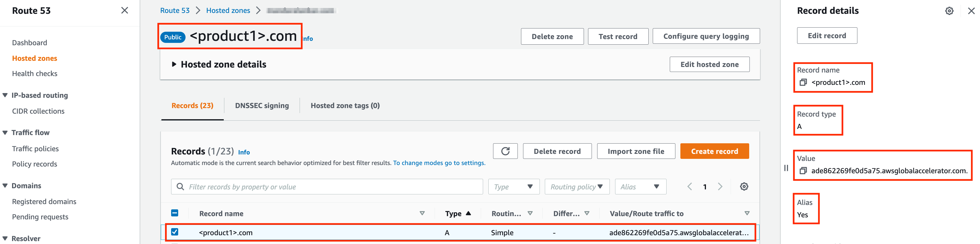Image resolution: width=980 pixels, height=244 pixels.
Task: Open Health checks in the sidebar
Action: click(35, 73)
